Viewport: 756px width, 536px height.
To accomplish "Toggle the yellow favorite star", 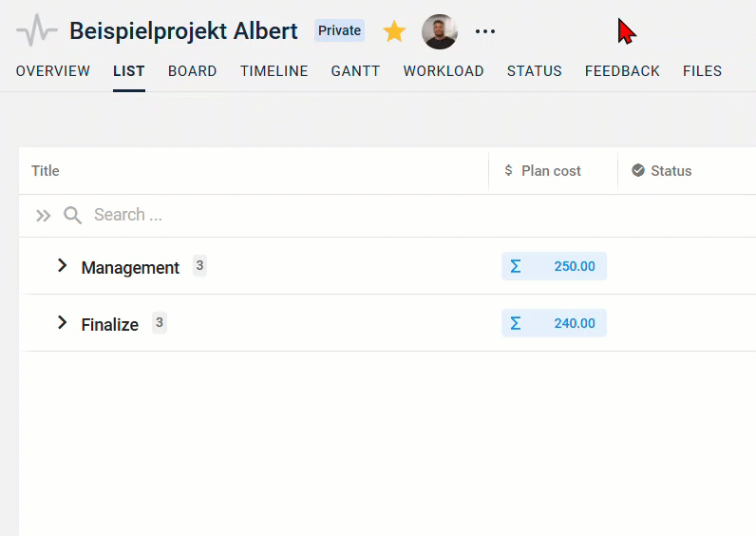I will tap(394, 31).
